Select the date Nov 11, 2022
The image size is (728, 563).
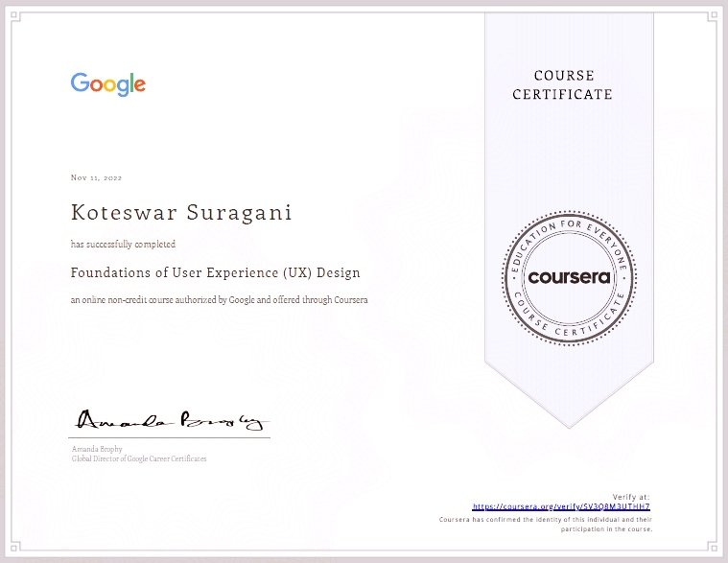(x=96, y=177)
